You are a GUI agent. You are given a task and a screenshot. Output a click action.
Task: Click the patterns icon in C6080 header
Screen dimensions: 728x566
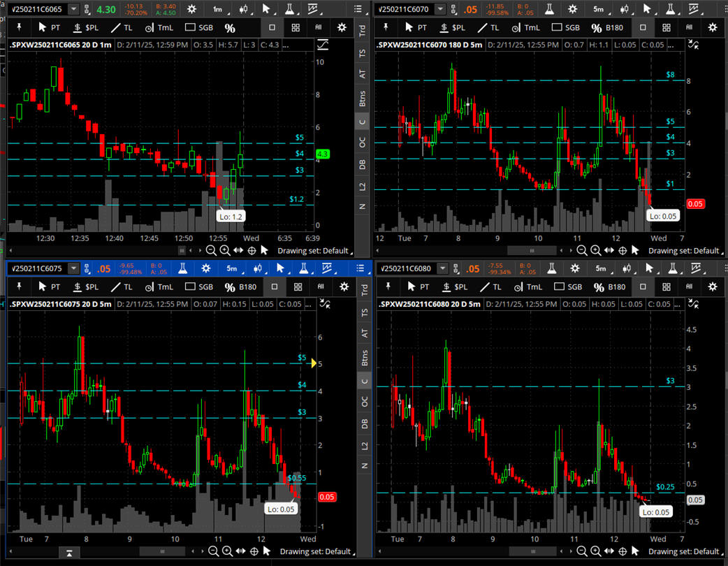tap(695, 268)
